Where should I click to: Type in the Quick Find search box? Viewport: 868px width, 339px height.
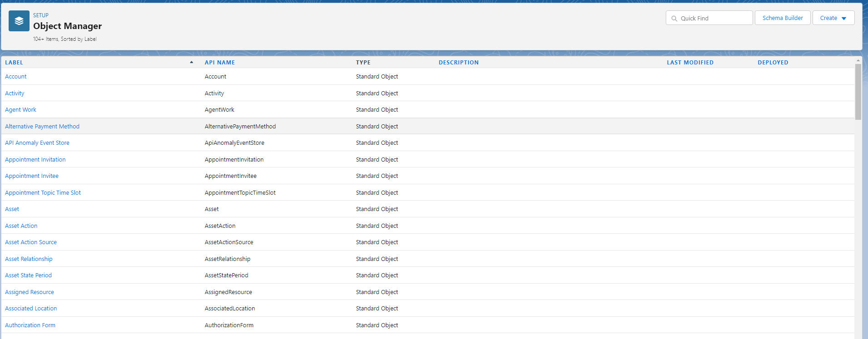point(713,19)
